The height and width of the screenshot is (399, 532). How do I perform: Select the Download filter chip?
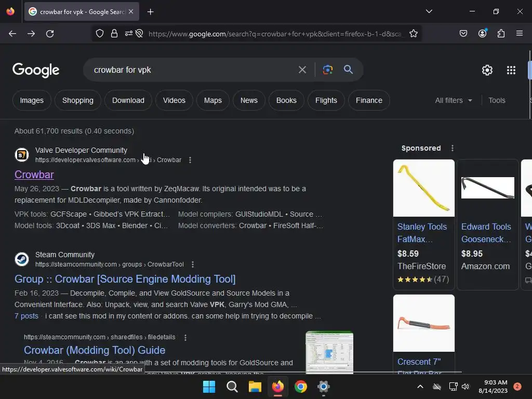(128, 100)
